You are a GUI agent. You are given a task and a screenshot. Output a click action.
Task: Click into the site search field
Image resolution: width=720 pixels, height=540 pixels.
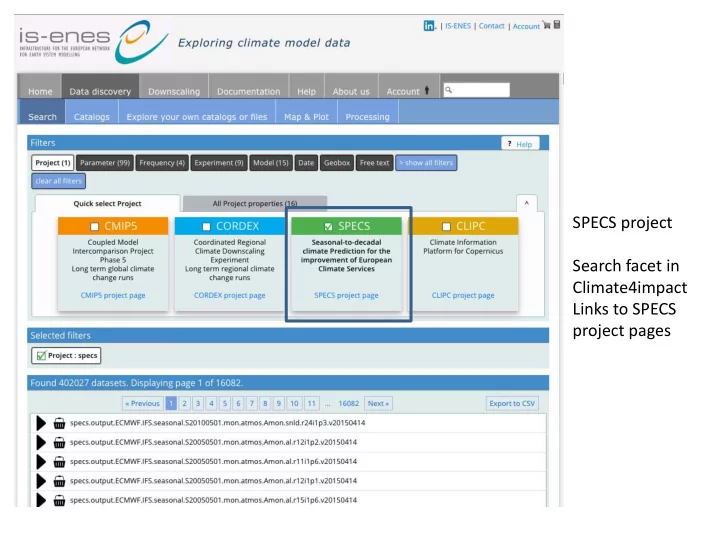476,90
